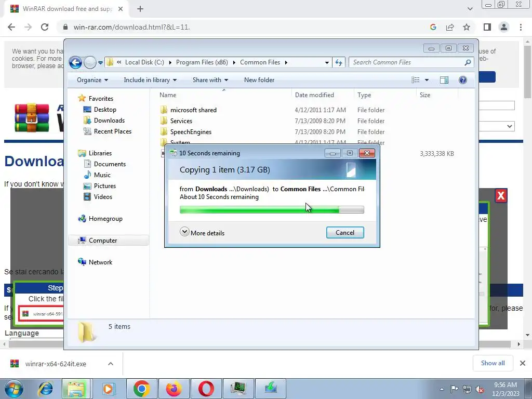Viewport: 532px width, 399px height.
Task: Click the search magnifier icon in Explorer
Action: (468, 62)
